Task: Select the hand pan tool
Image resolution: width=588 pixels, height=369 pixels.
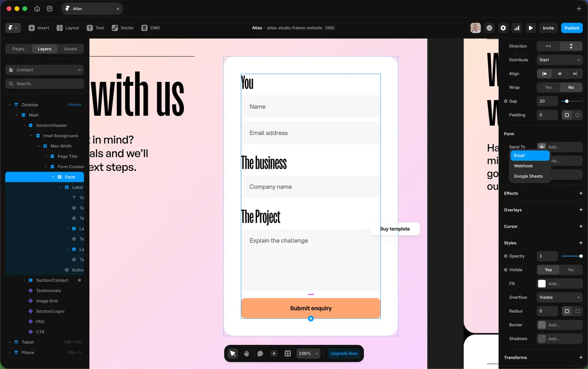Action: pos(246,354)
